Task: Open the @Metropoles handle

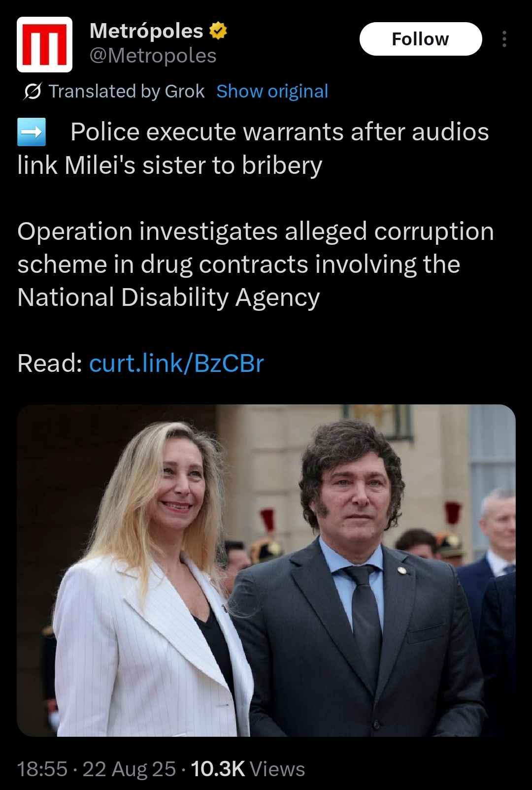Action: click(x=153, y=56)
